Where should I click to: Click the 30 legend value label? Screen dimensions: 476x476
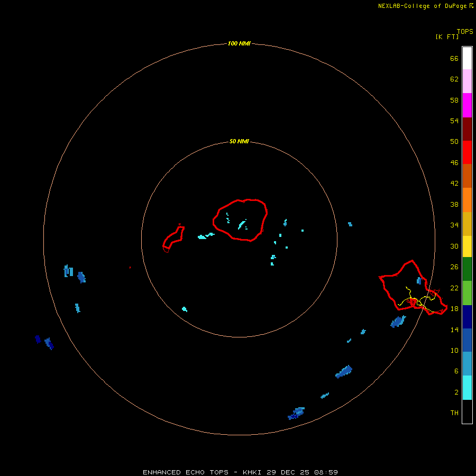454,246
